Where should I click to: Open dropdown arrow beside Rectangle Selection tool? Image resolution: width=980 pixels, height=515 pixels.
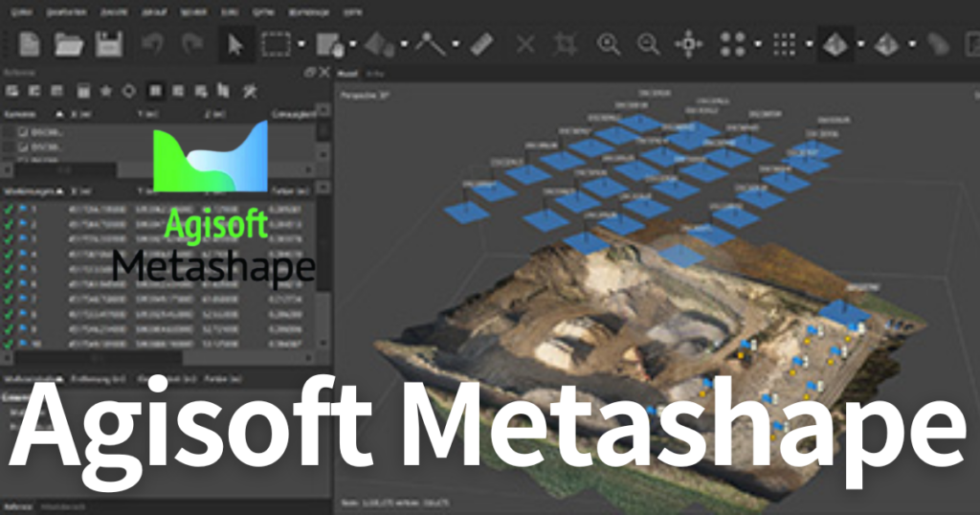301,44
